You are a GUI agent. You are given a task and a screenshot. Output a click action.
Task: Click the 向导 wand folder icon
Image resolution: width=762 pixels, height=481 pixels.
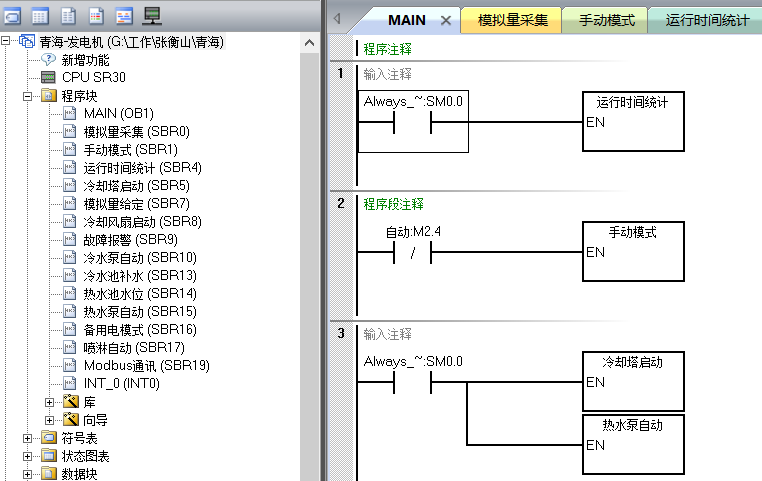[x=70, y=419]
